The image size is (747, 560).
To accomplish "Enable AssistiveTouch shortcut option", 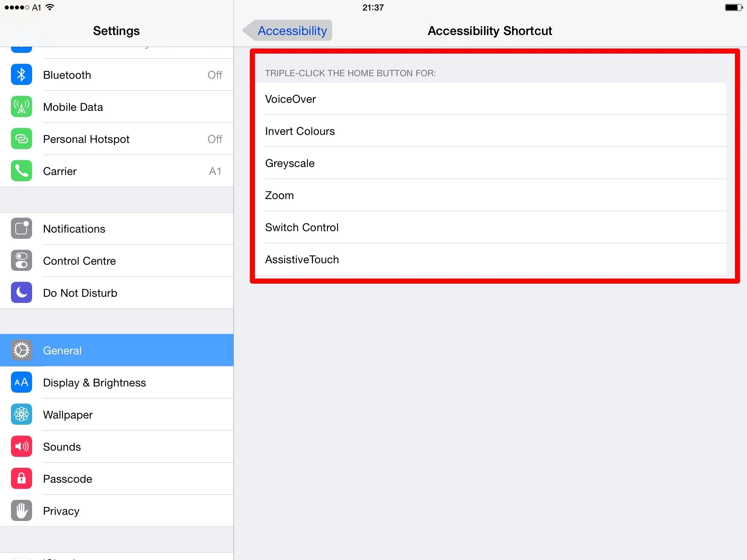I will (491, 260).
